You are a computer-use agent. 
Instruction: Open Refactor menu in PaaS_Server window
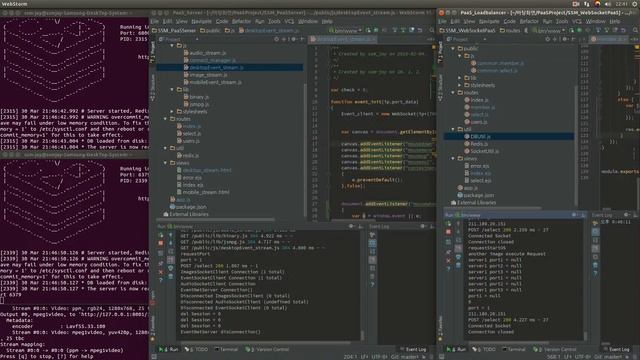tap(241, 21)
